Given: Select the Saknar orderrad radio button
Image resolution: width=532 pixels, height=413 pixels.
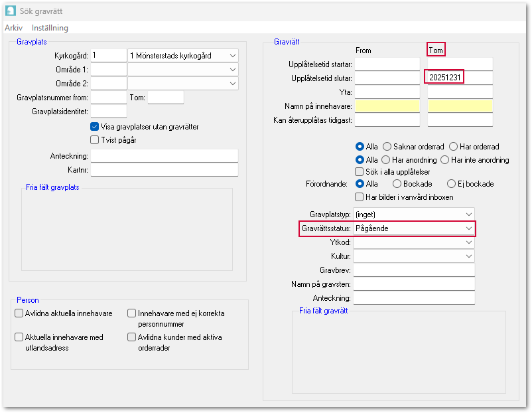Looking at the screenshot, I should point(387,146).
